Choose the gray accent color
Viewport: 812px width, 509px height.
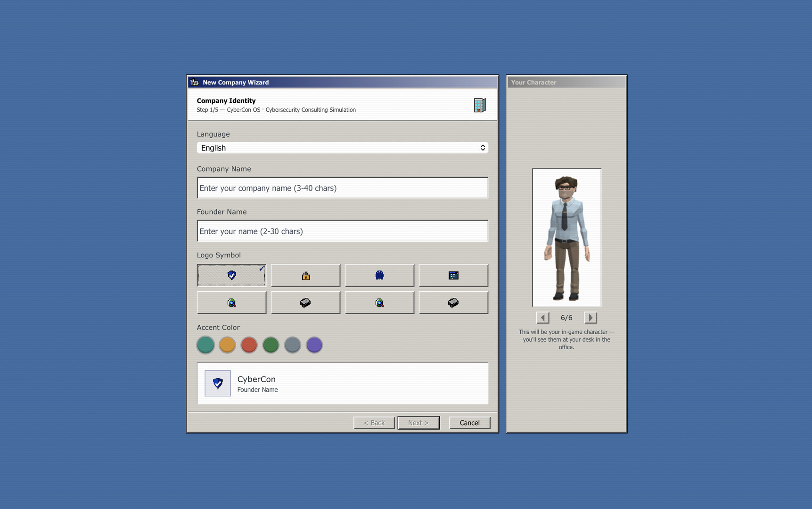[x=293, y=345]
